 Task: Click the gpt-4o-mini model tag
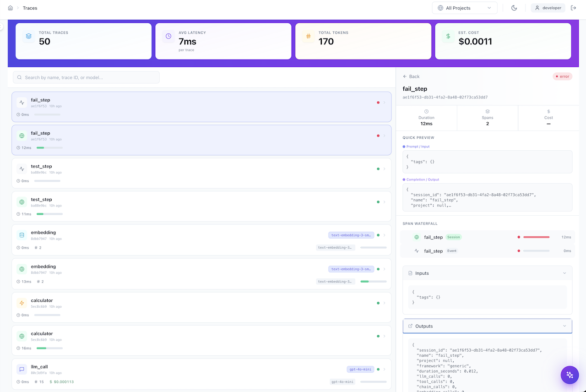(x=360, y=369)
